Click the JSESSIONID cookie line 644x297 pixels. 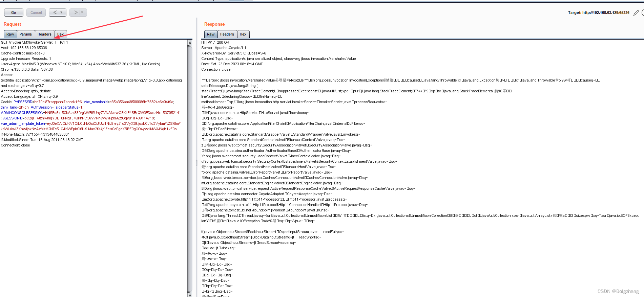[x=79, y=118]
